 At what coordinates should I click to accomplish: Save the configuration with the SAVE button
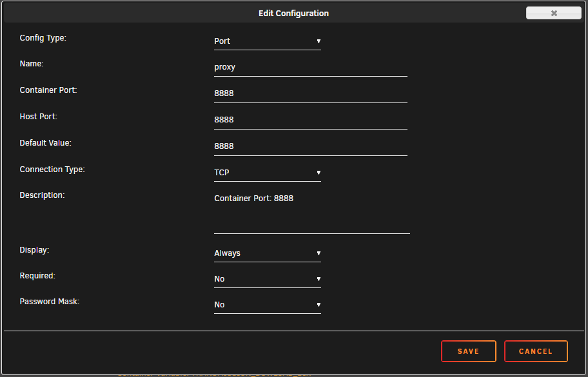(x=468, y=351)
